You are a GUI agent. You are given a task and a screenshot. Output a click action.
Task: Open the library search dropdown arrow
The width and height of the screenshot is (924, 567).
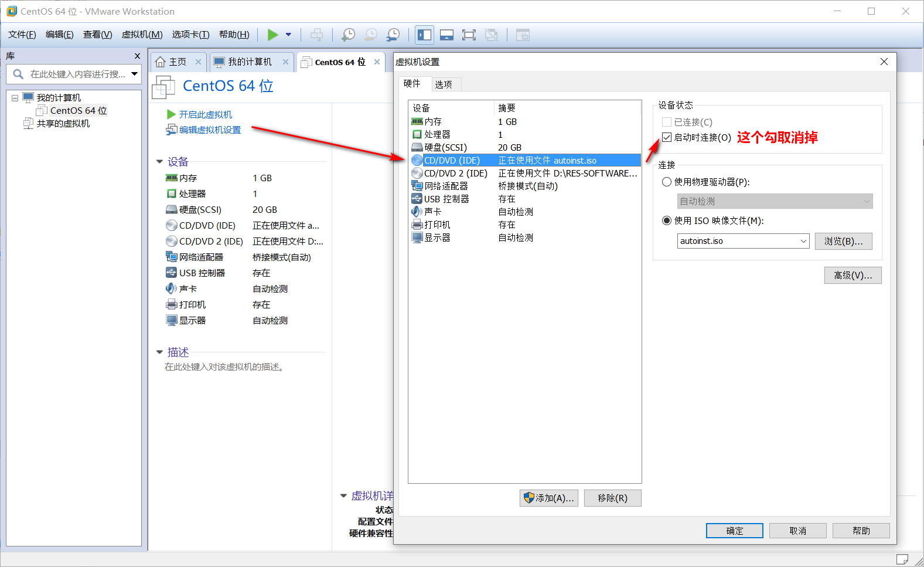(135, 74)
